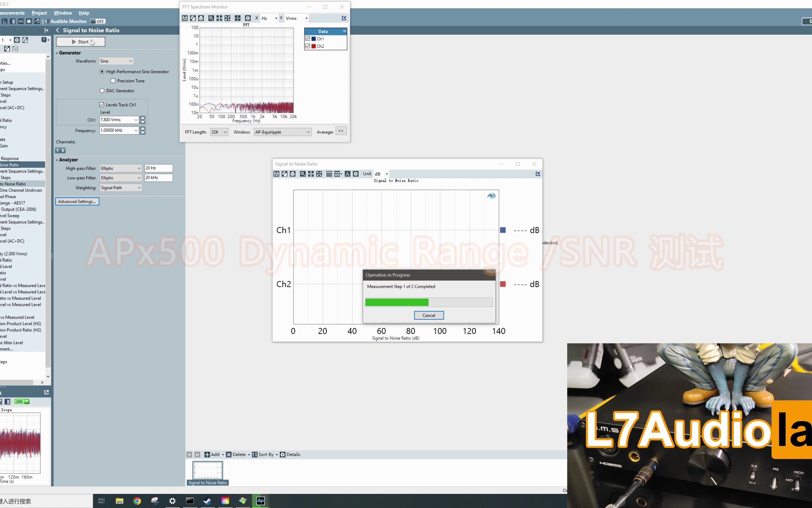Open the Project menu
The height and width of the screenshot is (508, 812).
(x=39, y=13)
